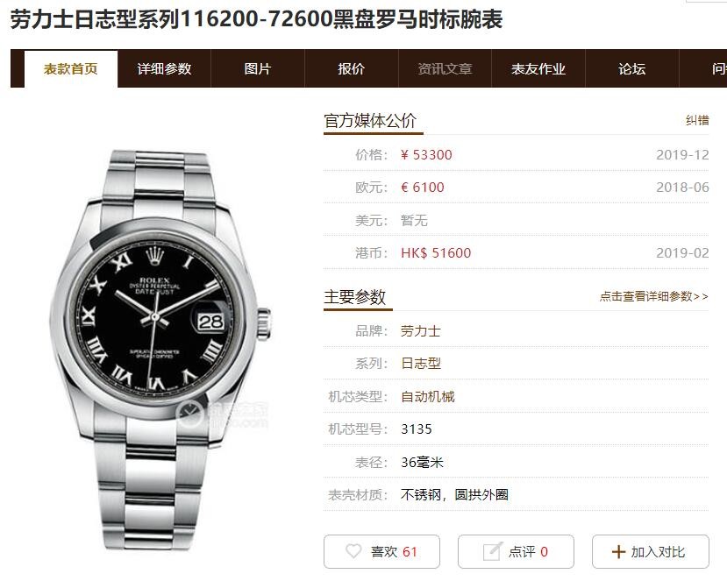Viewport: 727px width, 588px height.
Task: Click the ¥ 53300 price value
Action: coord(426,155)
